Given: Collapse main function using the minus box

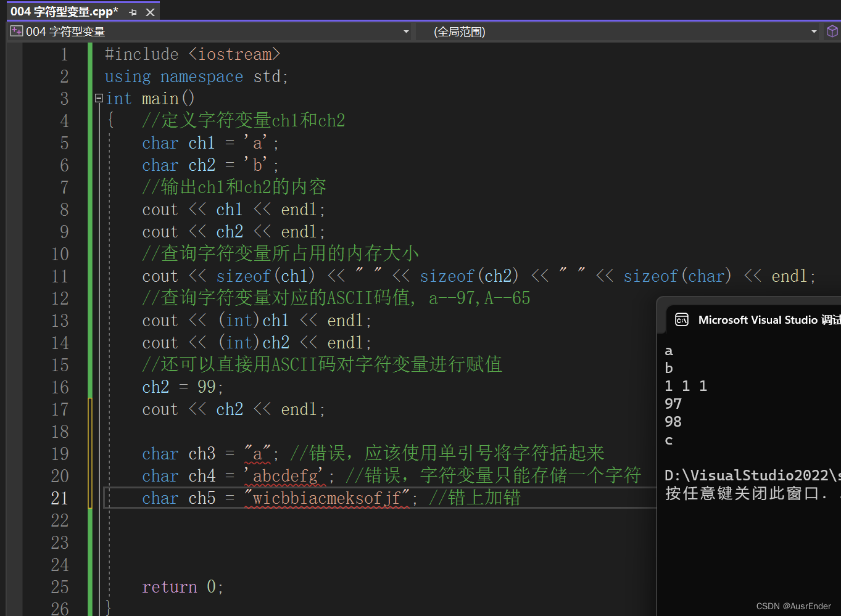Looking at the screenshot, I should (99, 97).
